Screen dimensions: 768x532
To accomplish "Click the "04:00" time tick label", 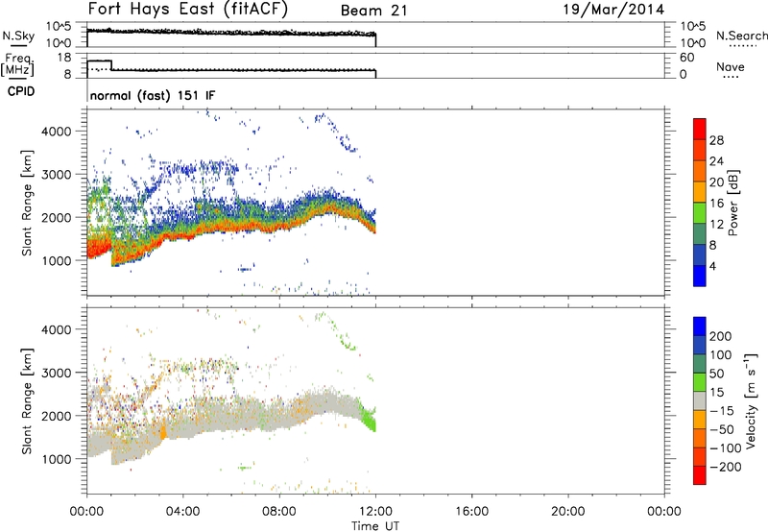I will tap(182, 512).
